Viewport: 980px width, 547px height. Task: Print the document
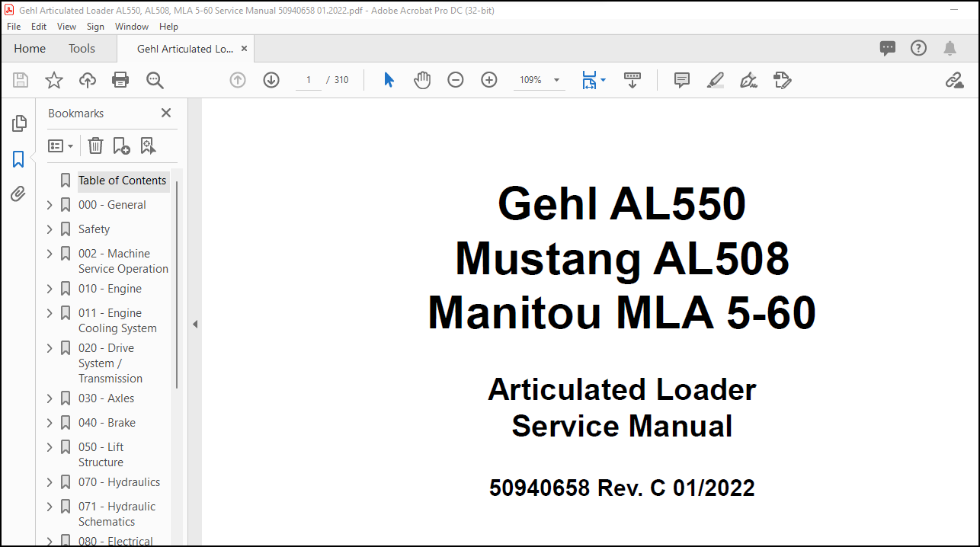120,80
